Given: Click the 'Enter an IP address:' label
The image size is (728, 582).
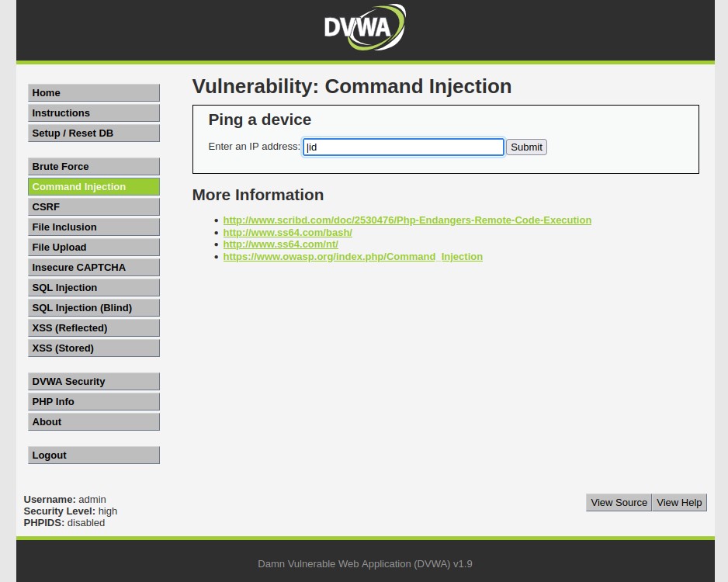Looking at the screenshot, I should coord(255,147).
